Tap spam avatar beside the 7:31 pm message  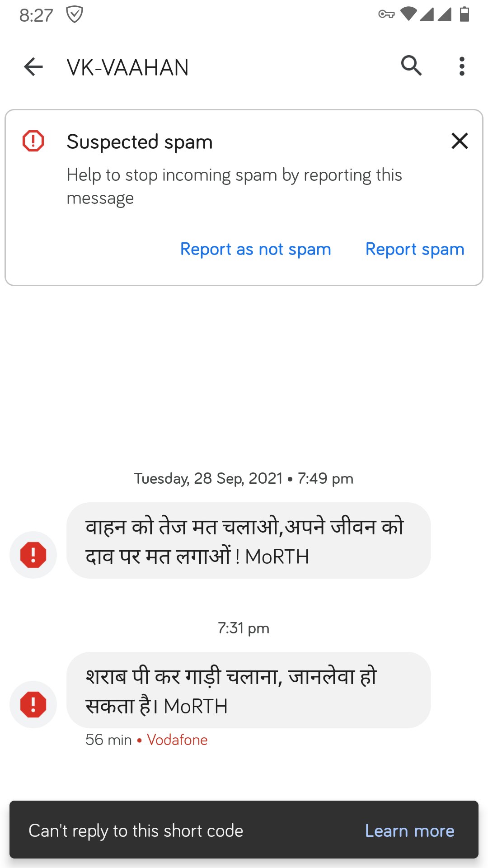click(x=33, y=704)
